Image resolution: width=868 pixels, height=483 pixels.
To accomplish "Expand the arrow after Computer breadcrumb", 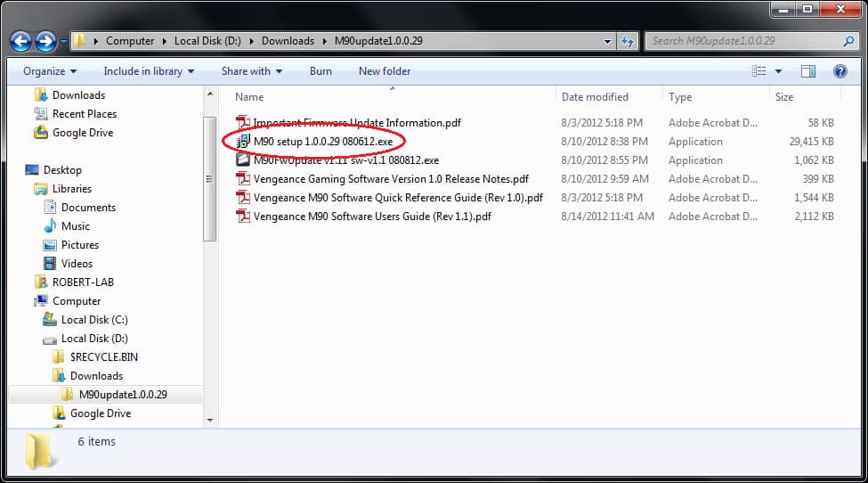I will click(165, 41).
